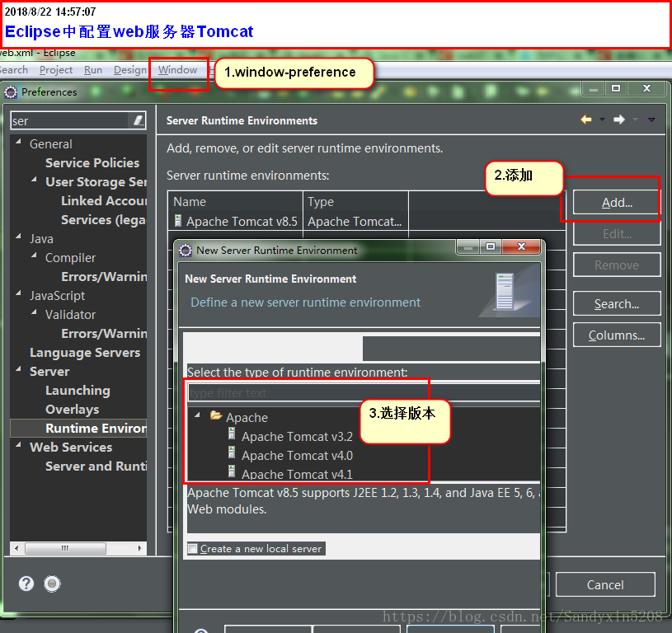Select Overlays under Server
672x633 pixels.
coord(72,410)
